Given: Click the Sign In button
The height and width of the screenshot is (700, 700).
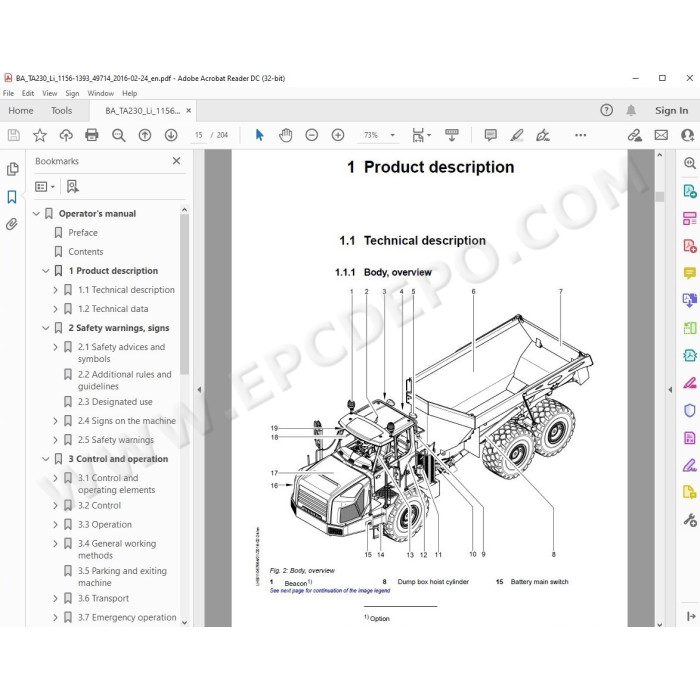Looking at the screenshot, I should 671,110.
